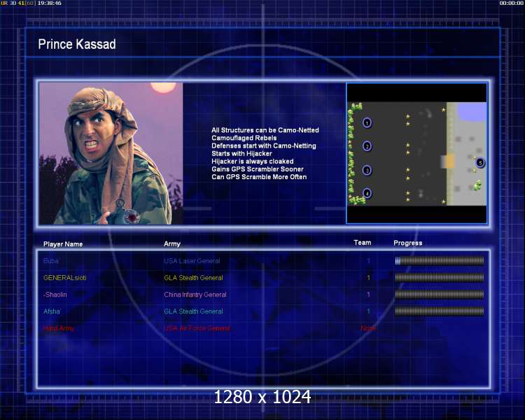Click 'Hijacker is always cloaked' line

(x=253, y=162)
